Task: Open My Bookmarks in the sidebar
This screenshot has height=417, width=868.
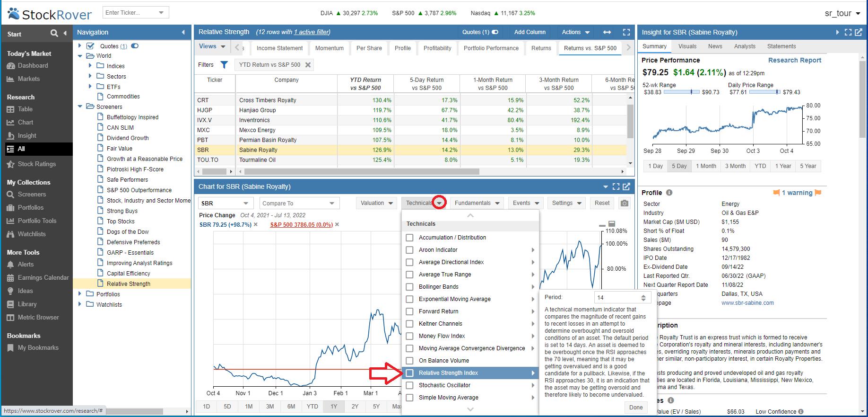Action: click(33, 348)
